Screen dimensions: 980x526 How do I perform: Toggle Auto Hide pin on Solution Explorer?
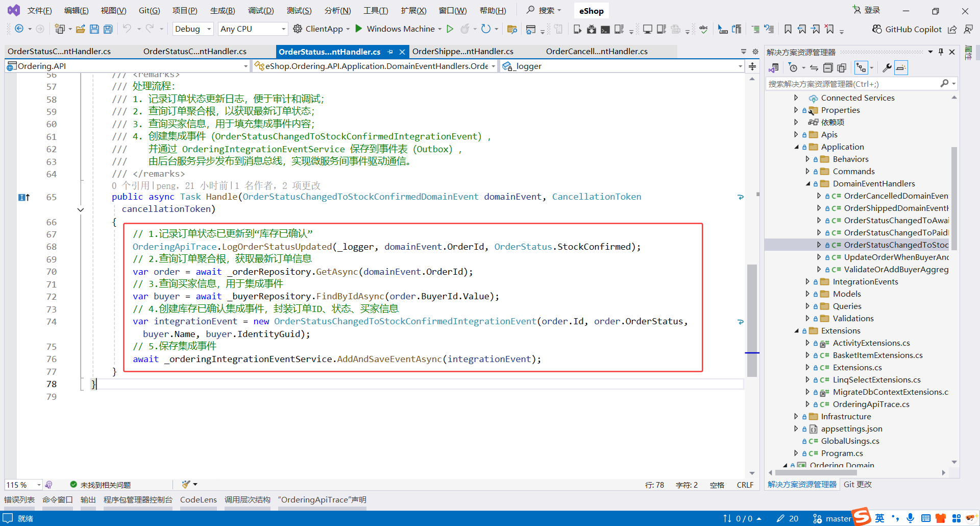[941, 52]
